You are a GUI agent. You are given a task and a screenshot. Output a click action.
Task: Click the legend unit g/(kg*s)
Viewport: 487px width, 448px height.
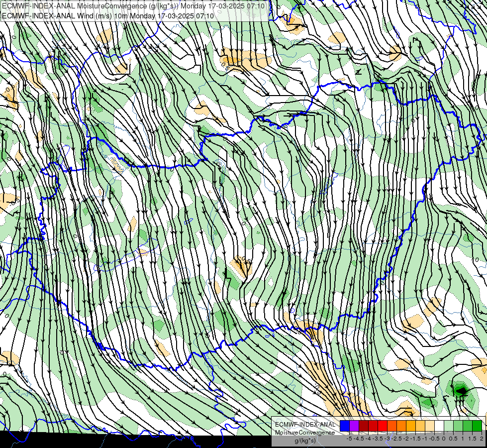(x=305, y=441)
